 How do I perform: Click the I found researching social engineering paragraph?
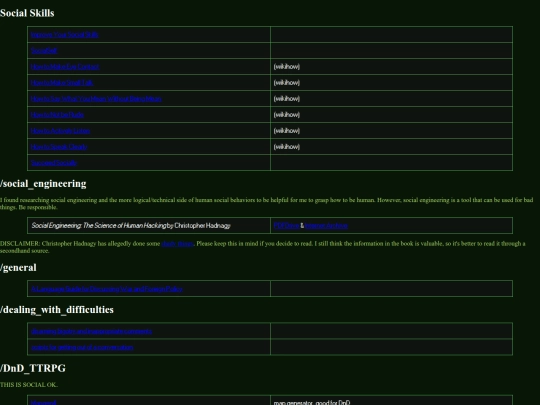coord(267,204)
